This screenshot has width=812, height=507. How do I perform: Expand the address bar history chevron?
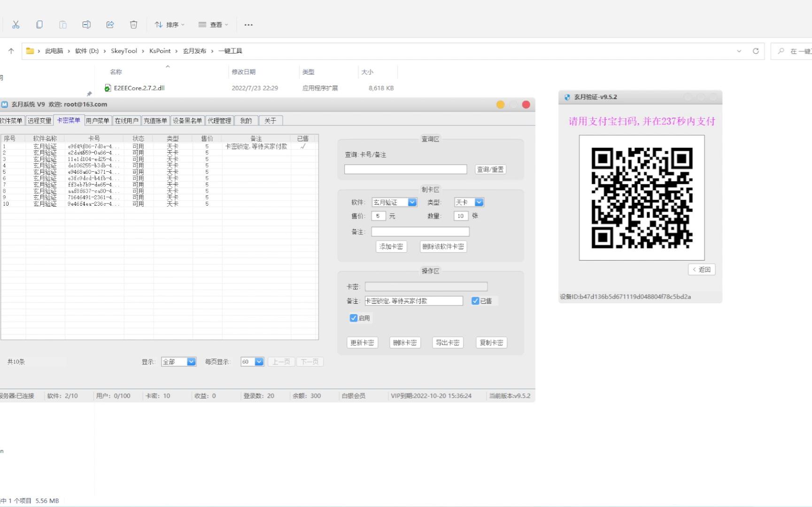pyautogui.click(x=739, y=51)
